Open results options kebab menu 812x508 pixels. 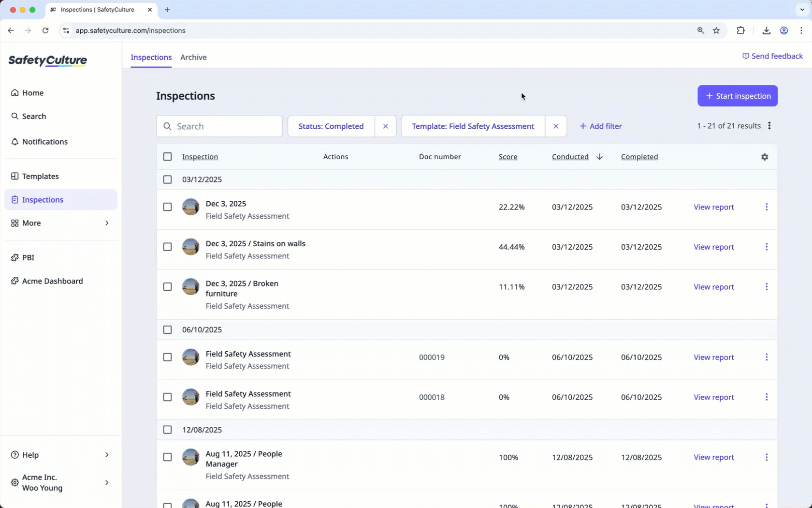pos(769,126)
